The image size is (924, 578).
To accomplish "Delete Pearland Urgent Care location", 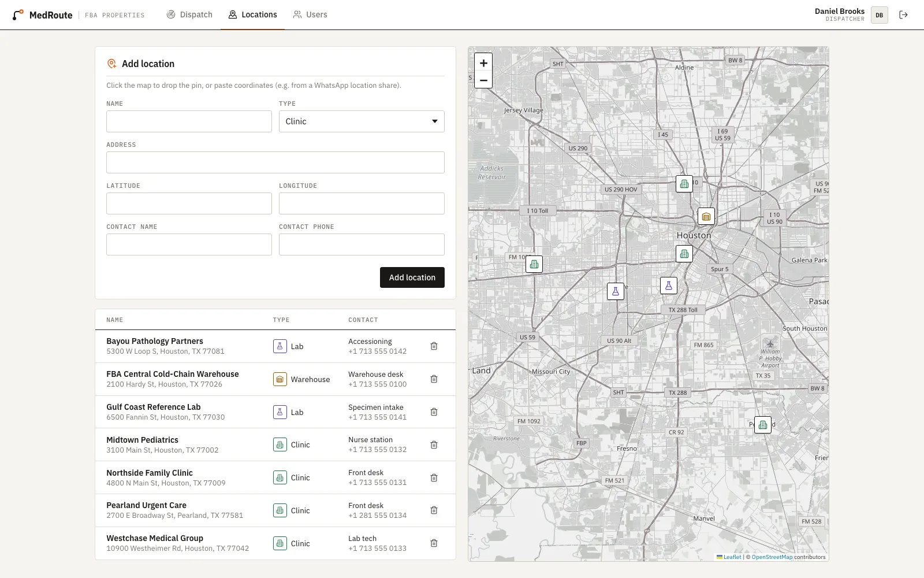I will tap(434, 510).
